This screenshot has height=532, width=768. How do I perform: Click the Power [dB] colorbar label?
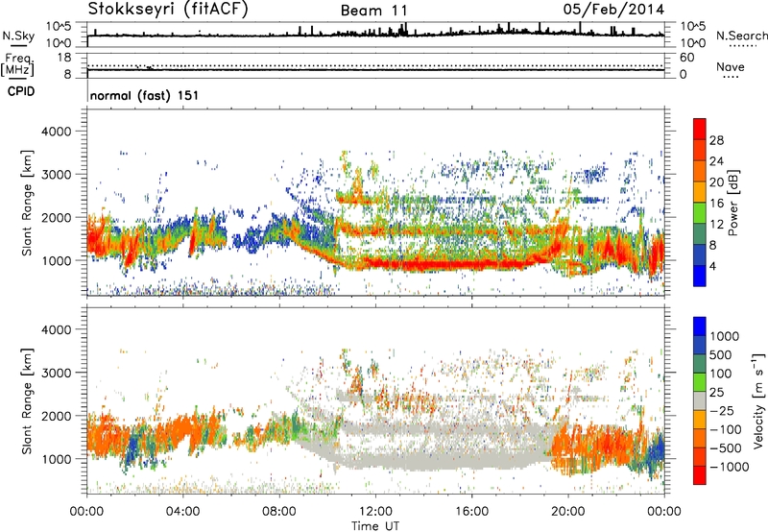pyautogui.click(x=733, y=203)
